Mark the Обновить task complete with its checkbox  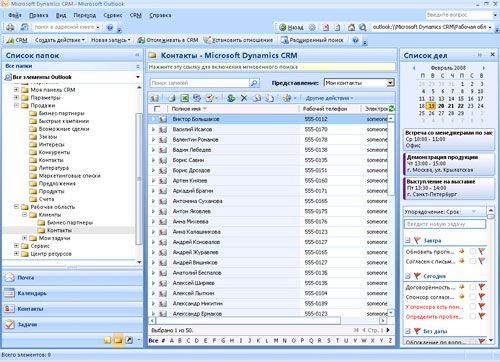[x=472, y=252]
